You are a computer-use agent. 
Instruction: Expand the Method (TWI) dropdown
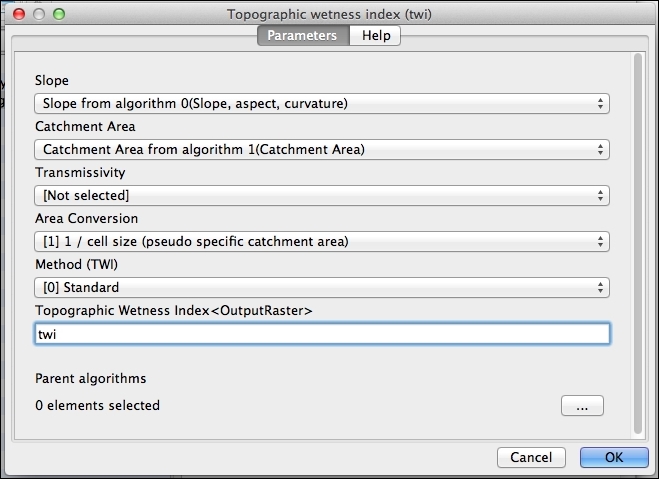321,288
